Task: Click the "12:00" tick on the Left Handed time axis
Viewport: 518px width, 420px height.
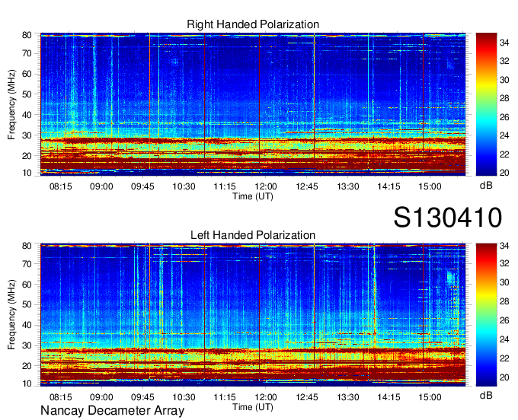Action: click(266, 397)
